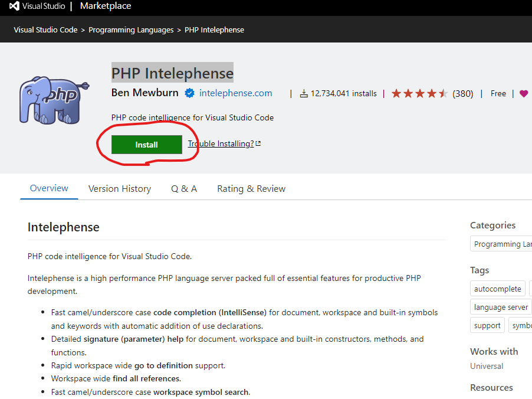Click the verified publisher checkmark badge
This screenshot has width=532, height=399.
tap(189, 93)
